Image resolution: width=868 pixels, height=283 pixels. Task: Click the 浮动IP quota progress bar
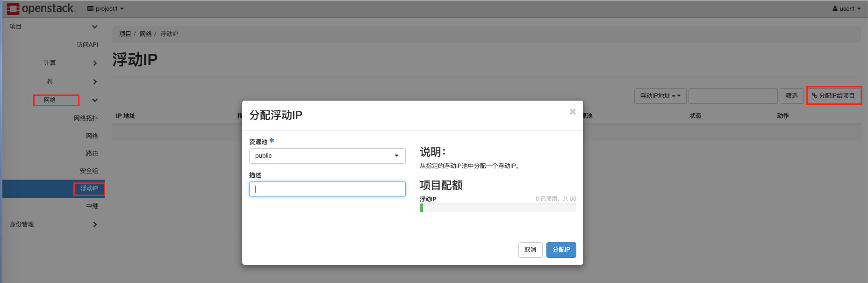pos(498,208)
